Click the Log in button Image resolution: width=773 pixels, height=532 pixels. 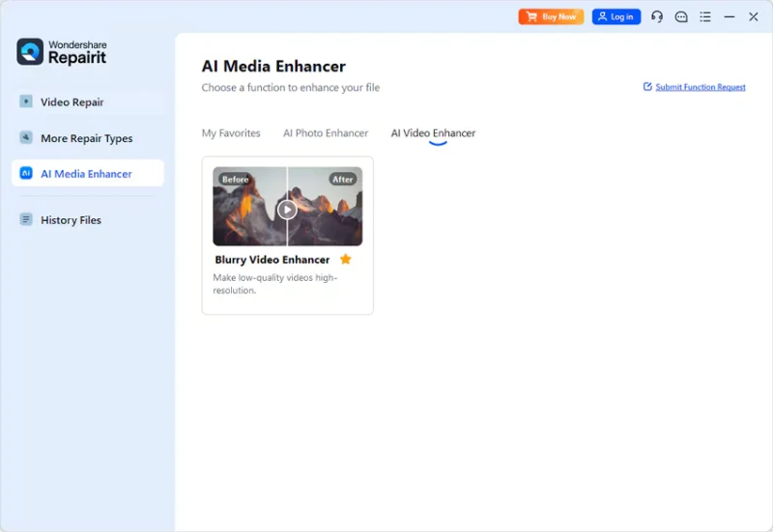click(616, 16)
